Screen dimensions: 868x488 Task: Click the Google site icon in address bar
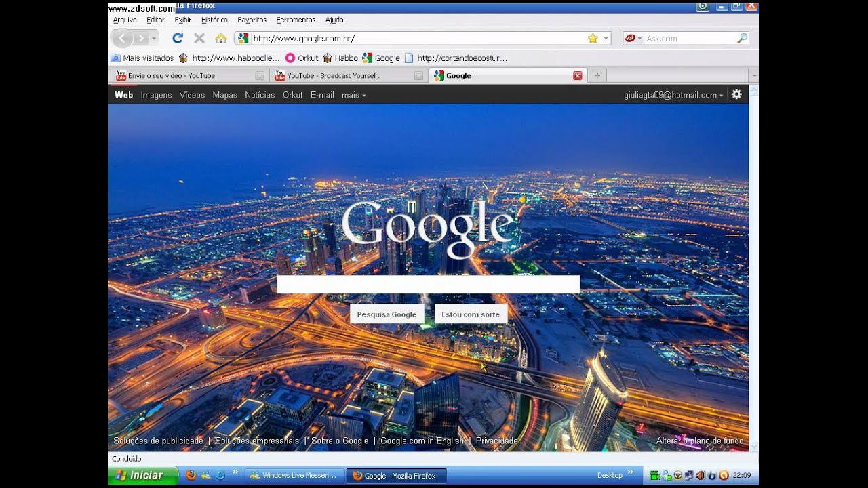(243, 39)
